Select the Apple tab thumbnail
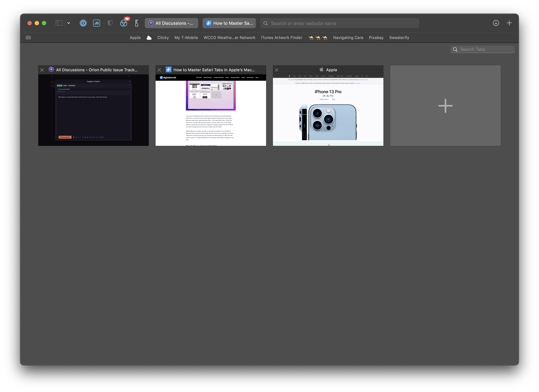 click(x=328, y=105)
